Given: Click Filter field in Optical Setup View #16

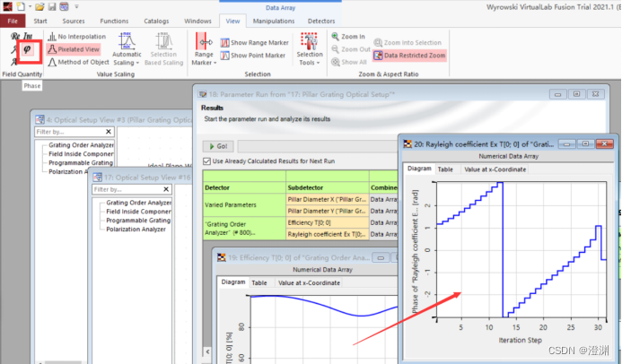Looking at the screenshot, I should pyautogui.click(x=127, y=189).
